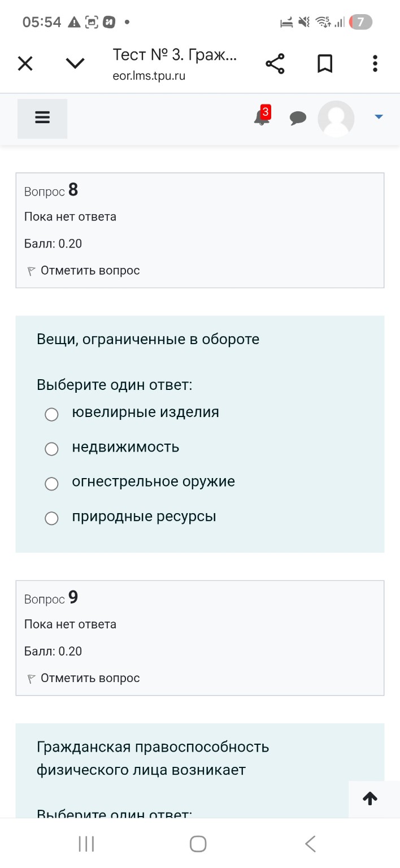
Task: Open the recent apps navigation button
Action: tap(85, 843)
